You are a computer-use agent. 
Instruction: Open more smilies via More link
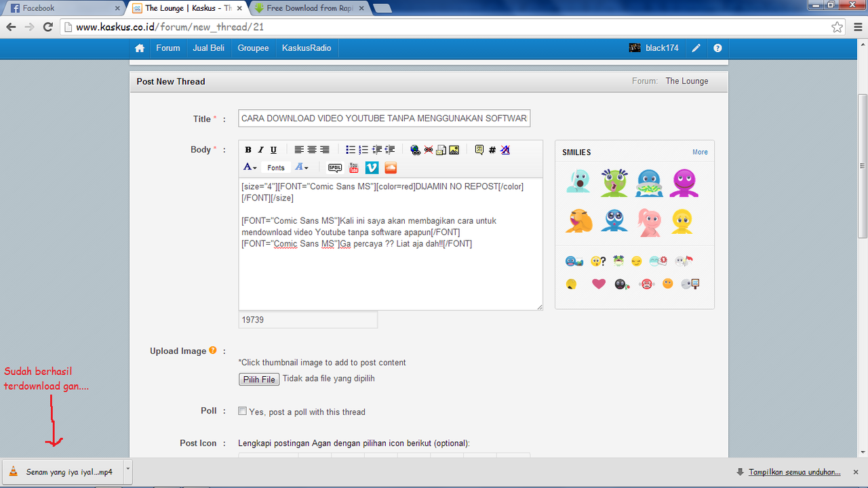point(700,152)
